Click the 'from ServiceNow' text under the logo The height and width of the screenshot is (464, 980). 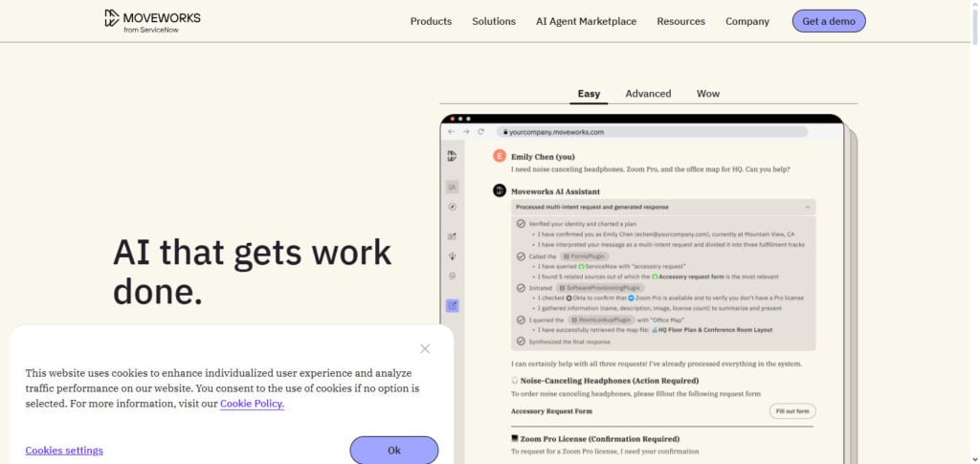tap(150, 30)
